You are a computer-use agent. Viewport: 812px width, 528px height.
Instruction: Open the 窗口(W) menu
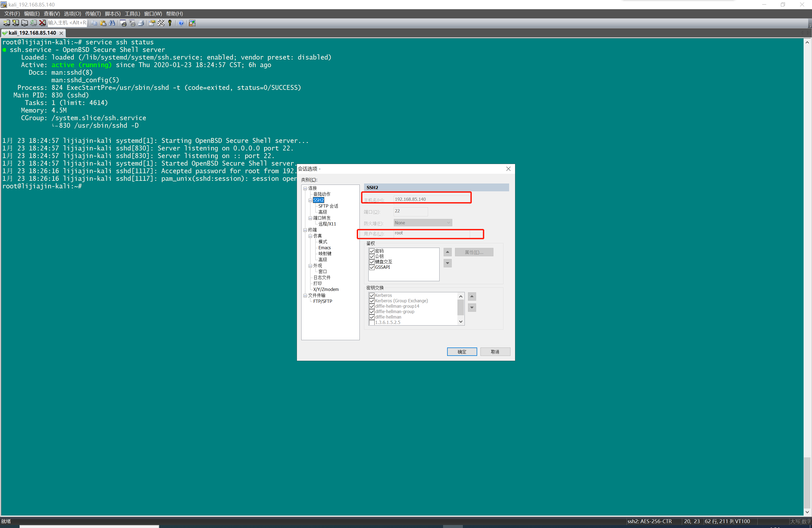pyautogui.click(x=153, y=14)
